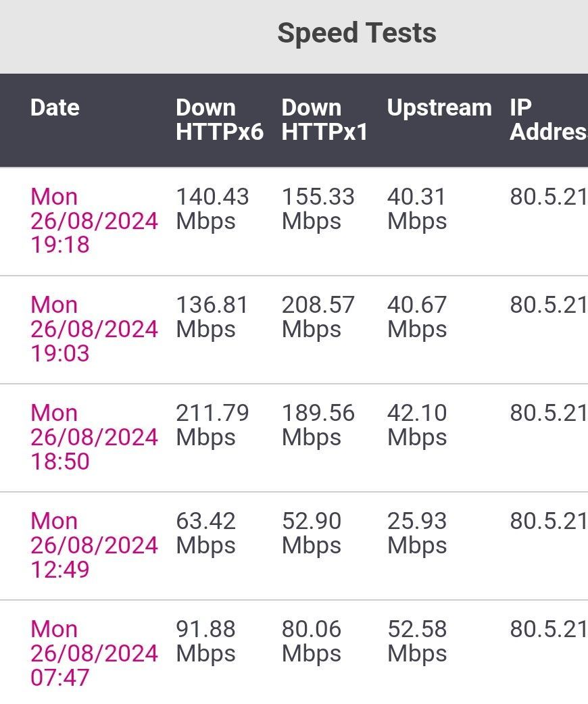
Task: Click the Upstream column header
Action: [x=439, y=107]
